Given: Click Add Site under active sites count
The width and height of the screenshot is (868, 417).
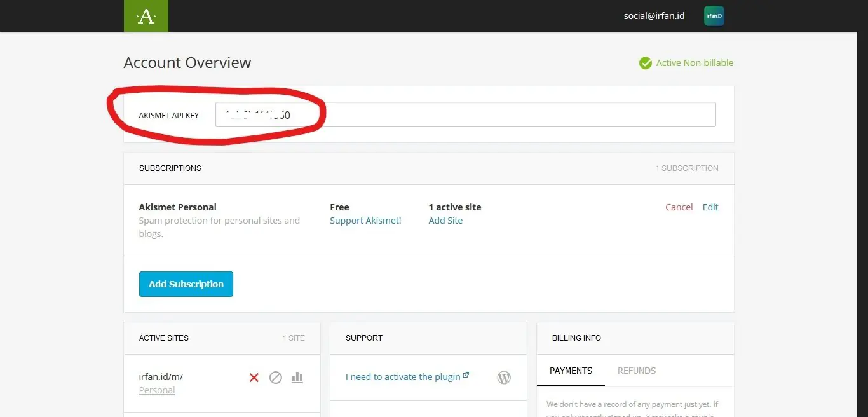Looking at the screenshot, I should tap(445, 221).
